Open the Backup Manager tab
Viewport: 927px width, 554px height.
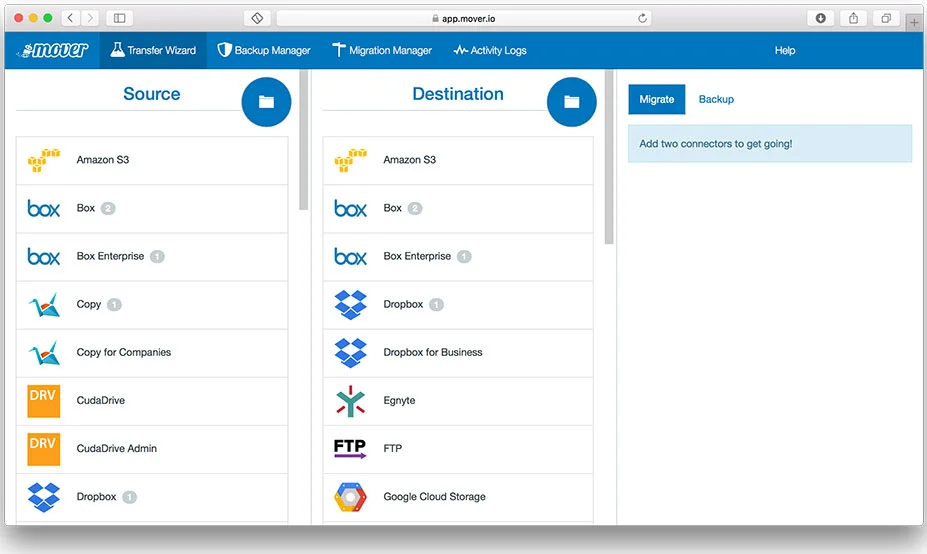click(264, 50)
